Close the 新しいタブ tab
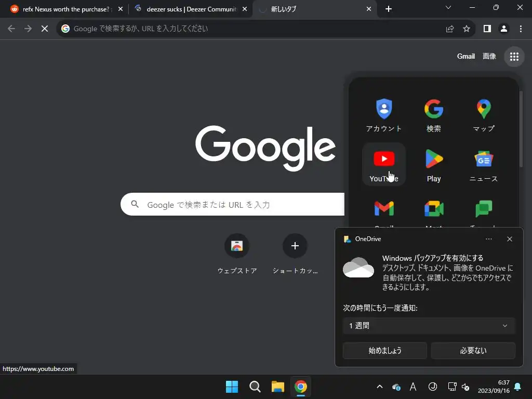The height and width of the screenshot is (399, 532). point(369,9)
